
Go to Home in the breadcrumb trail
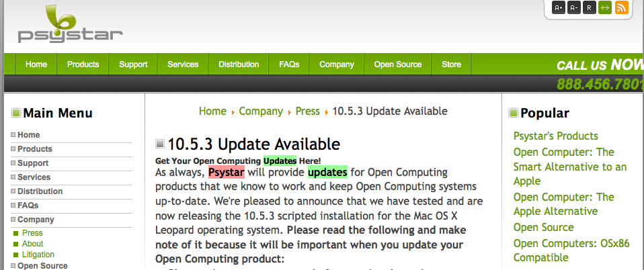click(212, 111)
